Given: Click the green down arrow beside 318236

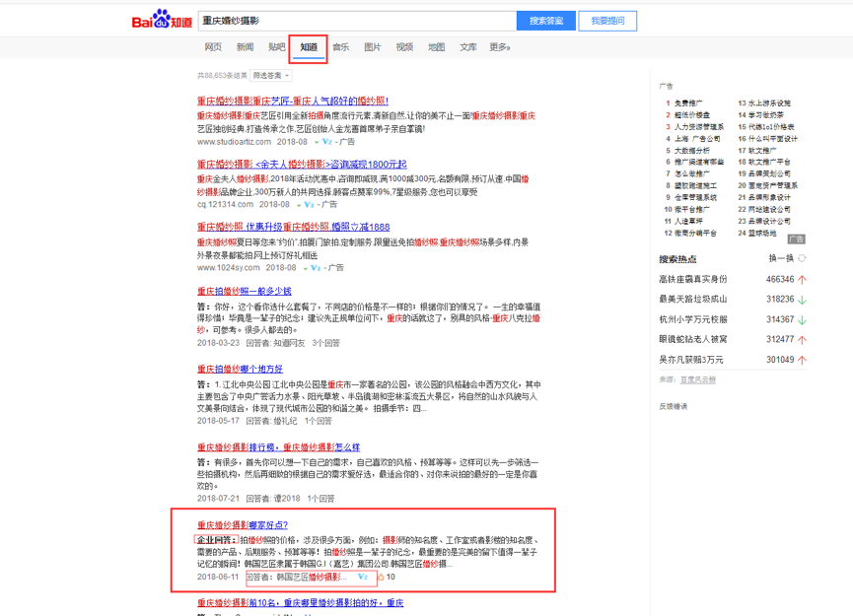Looking at the screenshot, I should coord(802,300).
